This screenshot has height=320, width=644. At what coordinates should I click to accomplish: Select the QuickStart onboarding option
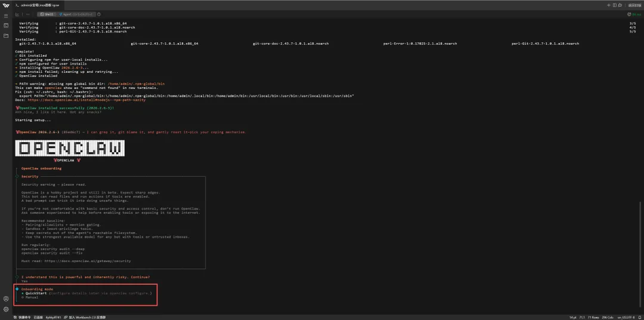point(86,293)
